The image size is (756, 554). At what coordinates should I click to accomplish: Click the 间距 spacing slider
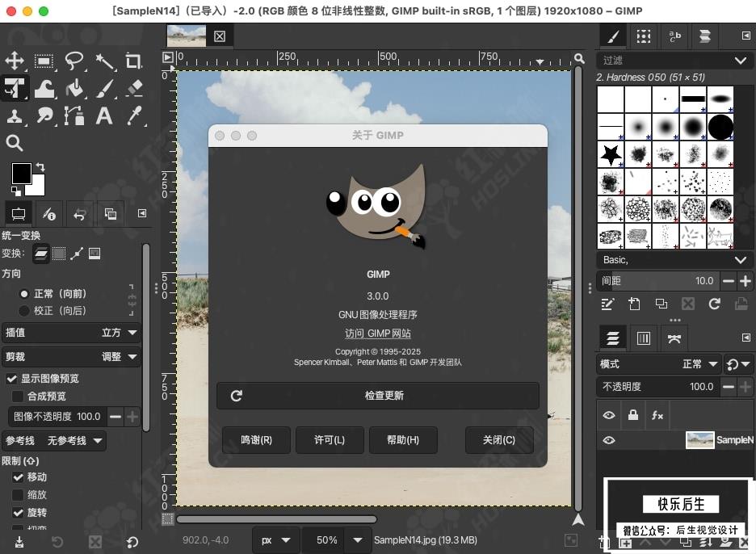658,280
